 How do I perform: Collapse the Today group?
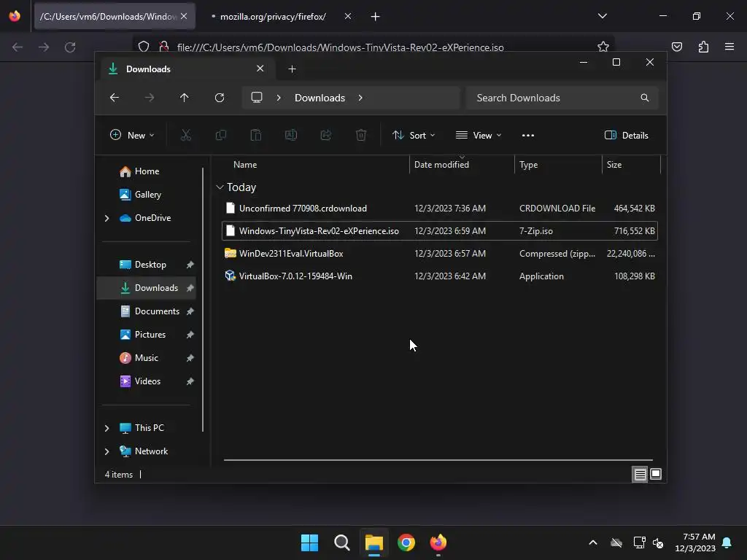coord(220,187)
